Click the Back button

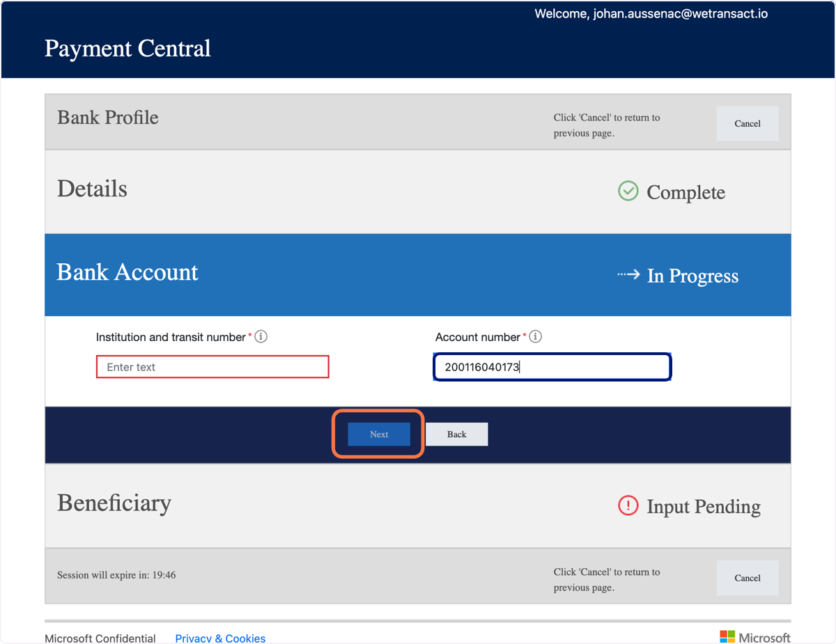pyautogui.click(x=457, y=434)
